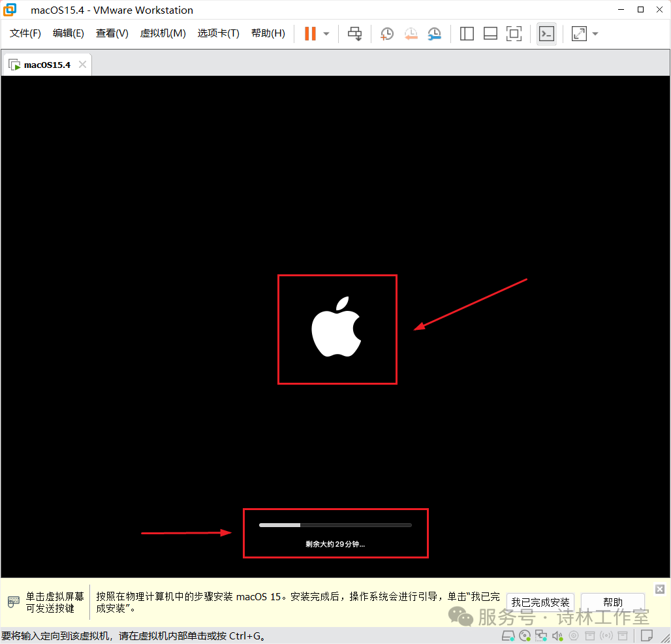The height and width of the screenshot is (644, 671).
Task: Revert to the previous snapshot icon
Action: point(411,34)
